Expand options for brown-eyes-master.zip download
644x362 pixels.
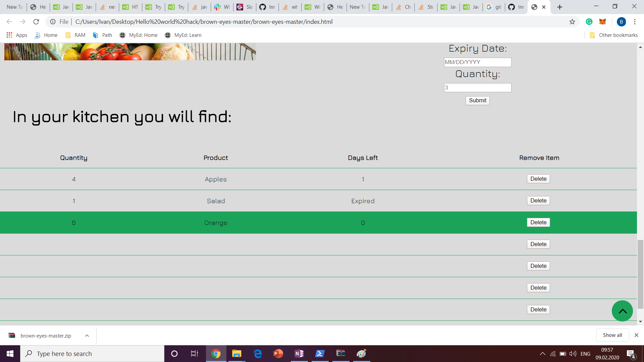(x=87, y=336)
